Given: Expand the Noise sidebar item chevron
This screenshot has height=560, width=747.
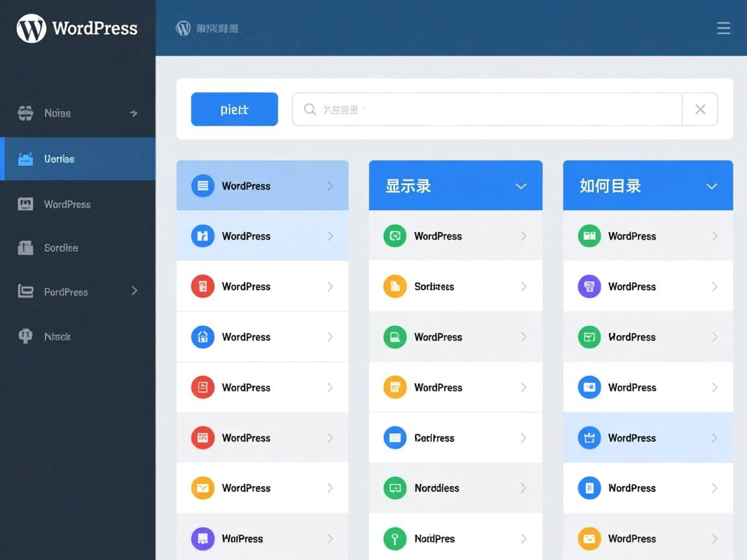Looking at the screenshot, I should (134, 113).
